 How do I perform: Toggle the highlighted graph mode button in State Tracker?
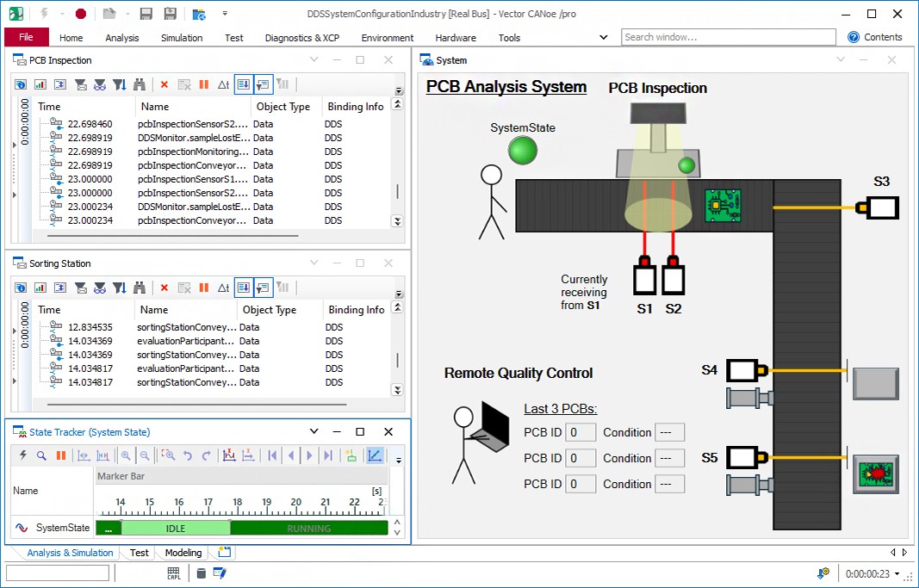(374, 456)
